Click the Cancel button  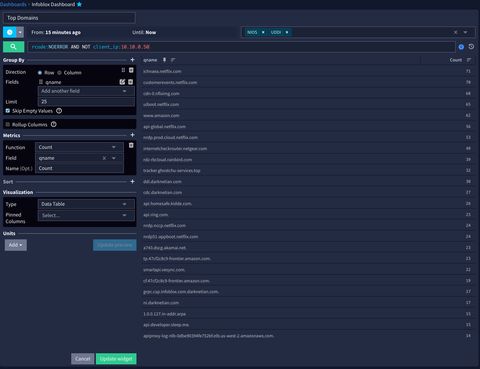83,359
